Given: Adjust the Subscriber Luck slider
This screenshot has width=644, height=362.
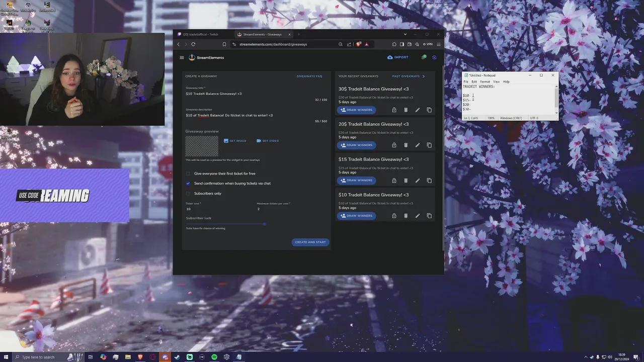Looking at the screenshot, I should pyautogui.click(x=264, y=224).
